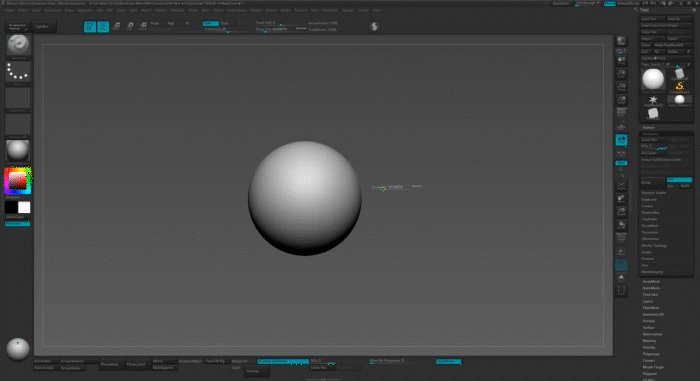Open Lightbox Tools in Tool panel

tap(666, 58)
